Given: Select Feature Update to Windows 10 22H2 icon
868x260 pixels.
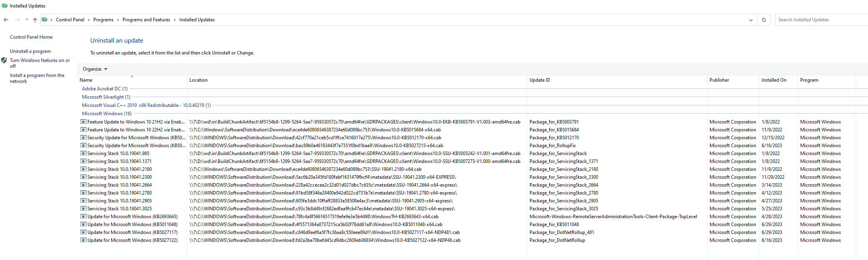Looking at the screenshot, I should (84, 130).
